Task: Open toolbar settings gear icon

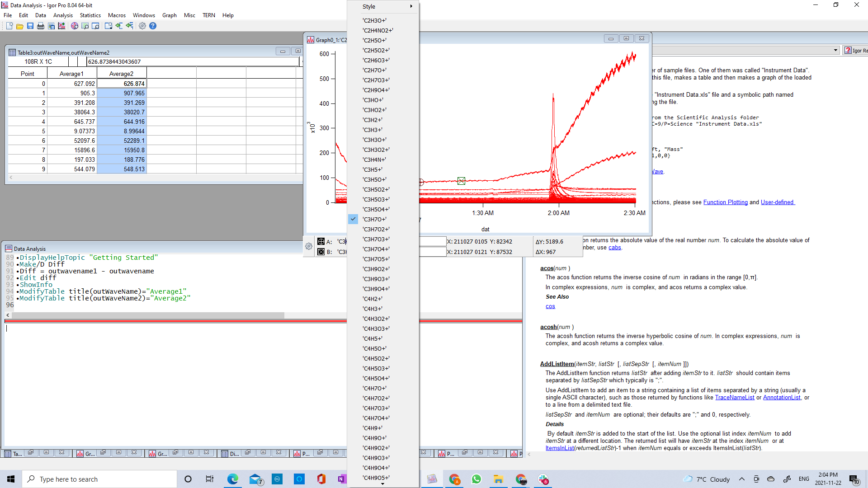Action: 142,26
